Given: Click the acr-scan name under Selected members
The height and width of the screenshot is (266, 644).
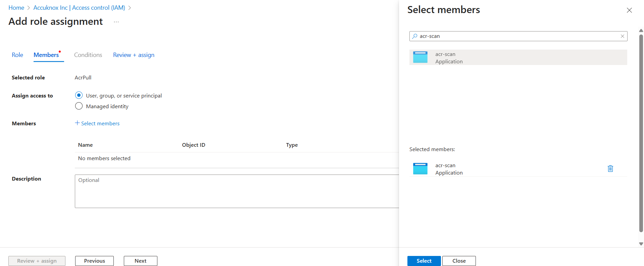Looking at the screenshot, I should click(x=445, y=165).
